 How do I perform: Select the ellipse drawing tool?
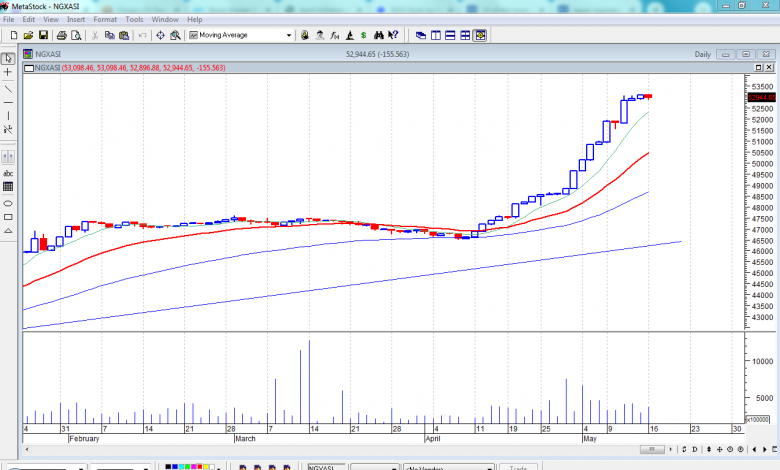9,202
